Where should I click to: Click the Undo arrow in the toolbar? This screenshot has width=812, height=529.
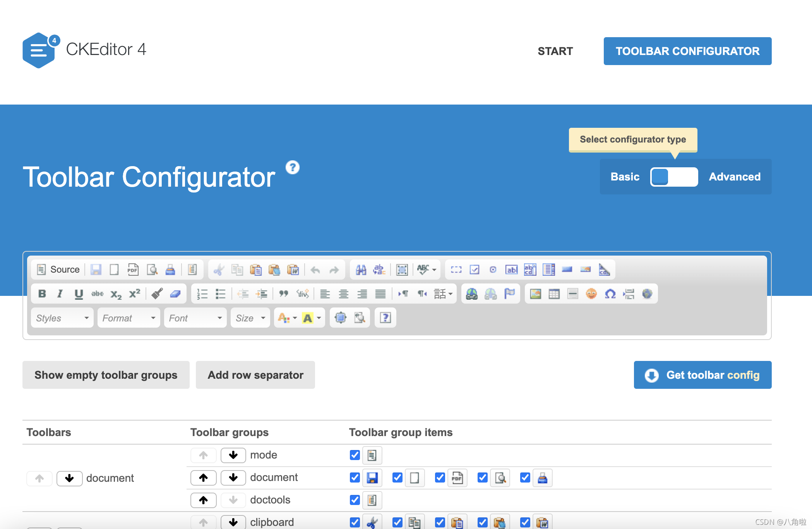(315, 270)
